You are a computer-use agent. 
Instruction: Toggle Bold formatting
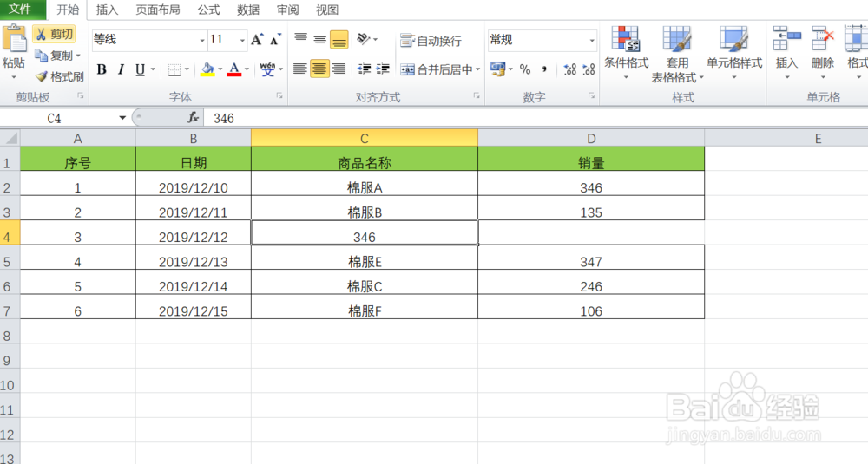tap(102, 69)
